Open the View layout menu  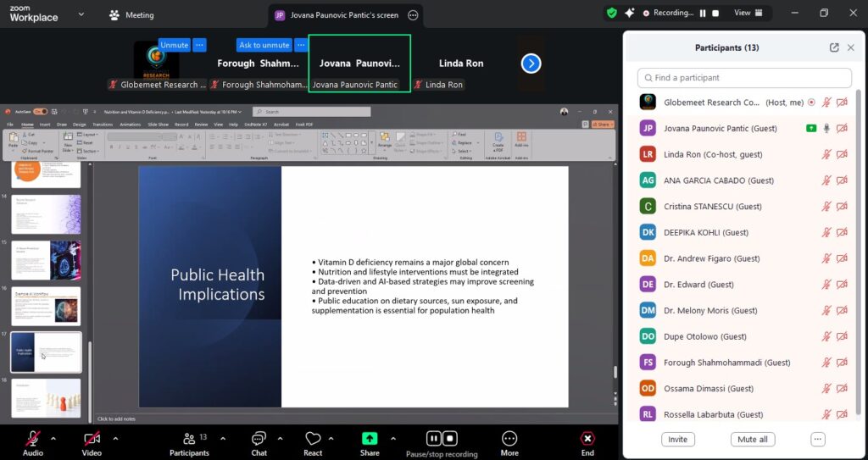pos(748,13)
